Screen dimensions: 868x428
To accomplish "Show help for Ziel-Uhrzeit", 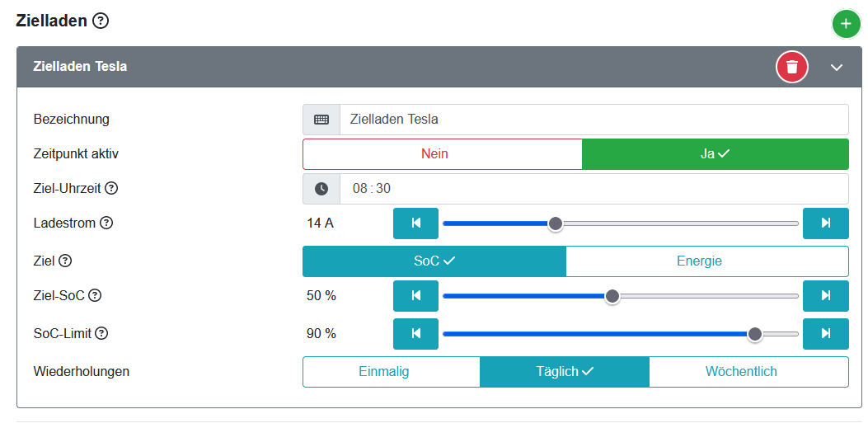I will point(111,188).
